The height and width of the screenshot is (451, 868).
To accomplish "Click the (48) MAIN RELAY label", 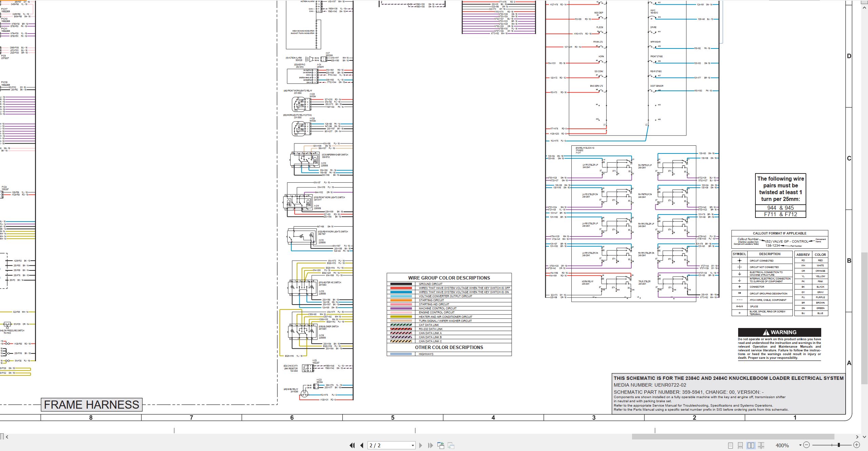I will click(291, 389).
